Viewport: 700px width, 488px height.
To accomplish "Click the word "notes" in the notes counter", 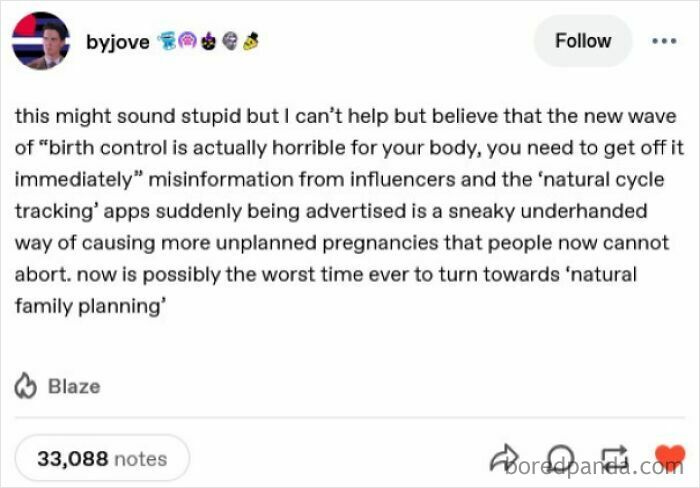I will [141, 459].
